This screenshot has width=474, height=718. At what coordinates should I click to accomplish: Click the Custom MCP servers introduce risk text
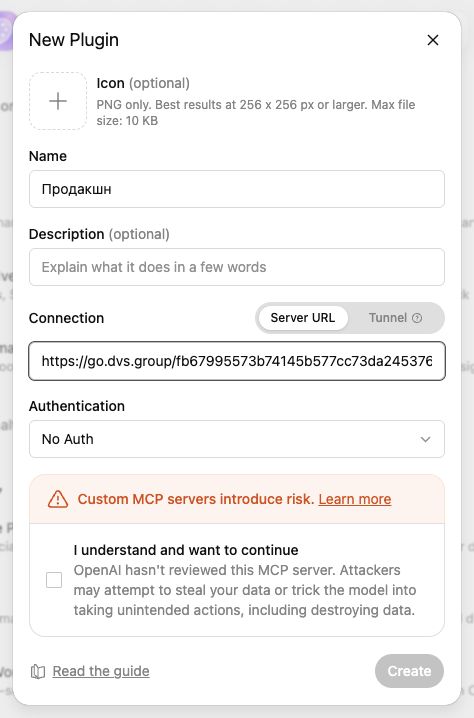click(x=196, y=499)
